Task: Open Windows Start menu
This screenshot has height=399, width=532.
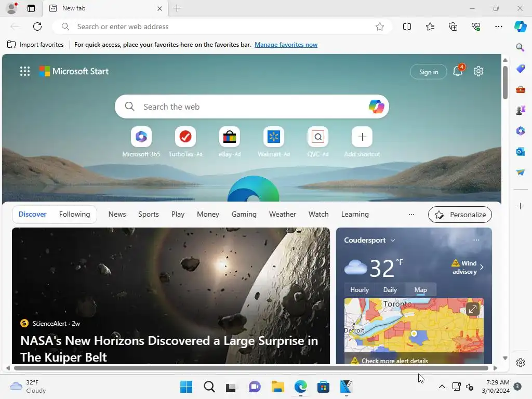Action: click(x=186, y=387)
